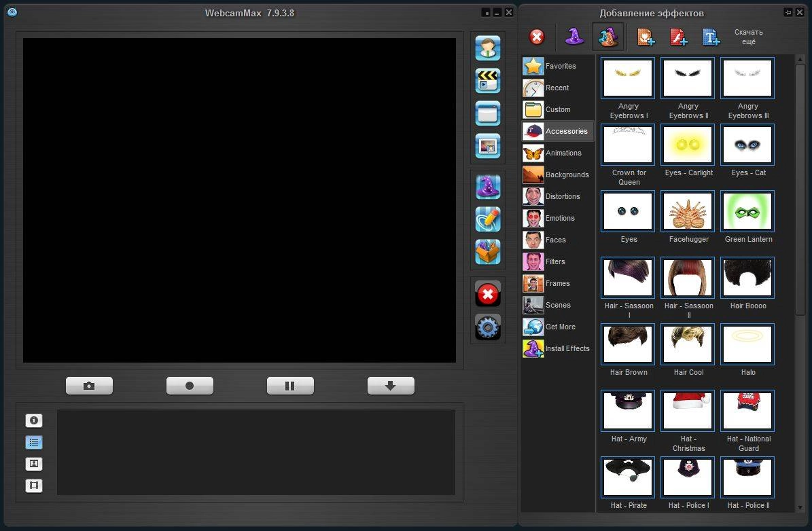This screenshot has width=812, height=531.
Task: Click the red remove effects button in sidebar
Action: pyautogui.click(x=488, y=295)
